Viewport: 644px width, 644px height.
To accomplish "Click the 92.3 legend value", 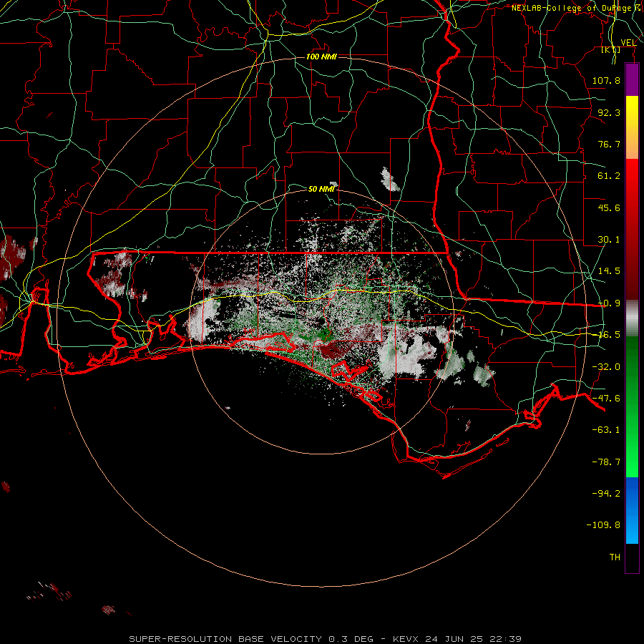I will [x=609, y=112].
